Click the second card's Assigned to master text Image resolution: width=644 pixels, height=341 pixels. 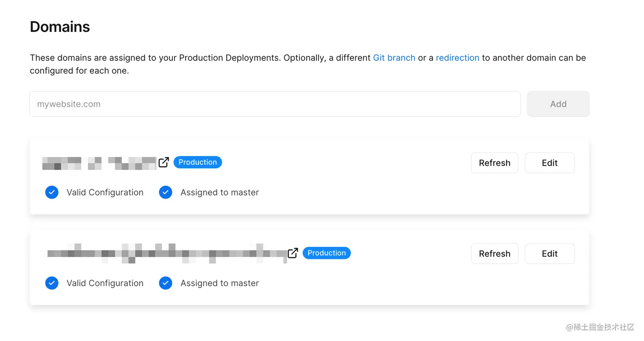point(219,283)
